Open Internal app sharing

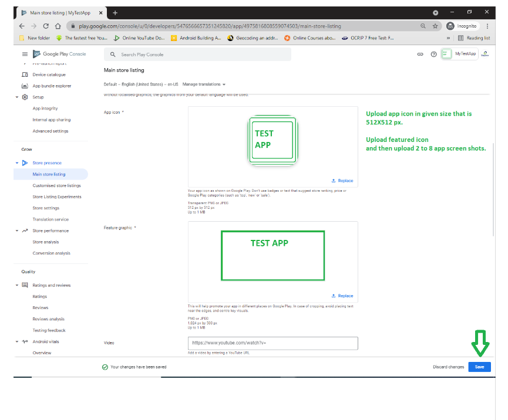pos(52,120)
